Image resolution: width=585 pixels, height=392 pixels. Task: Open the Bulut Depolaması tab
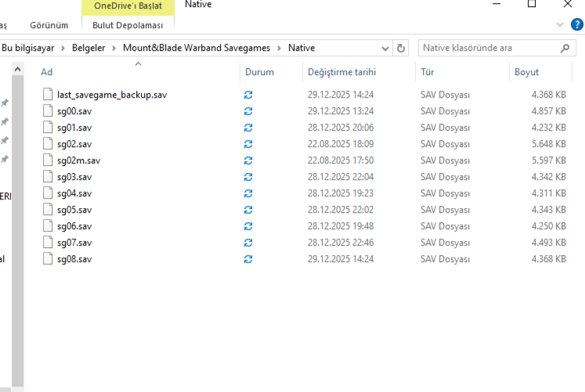[x=128, y=25]
